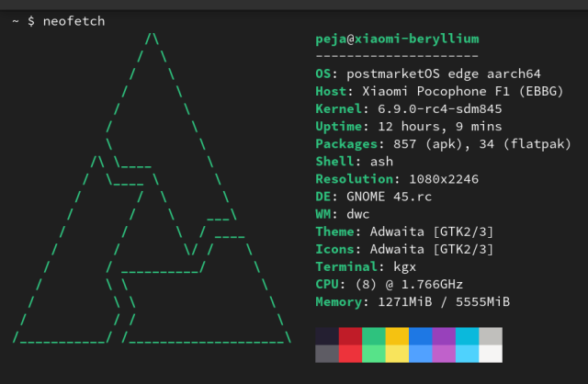Click the DE GNOME 45.rc line
The image size is (588, 384).
374,197
